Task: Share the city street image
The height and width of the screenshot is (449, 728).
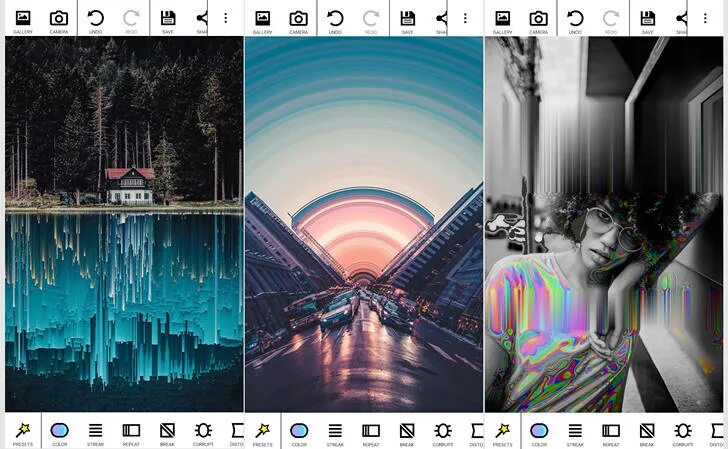Action: coord(442,22)
